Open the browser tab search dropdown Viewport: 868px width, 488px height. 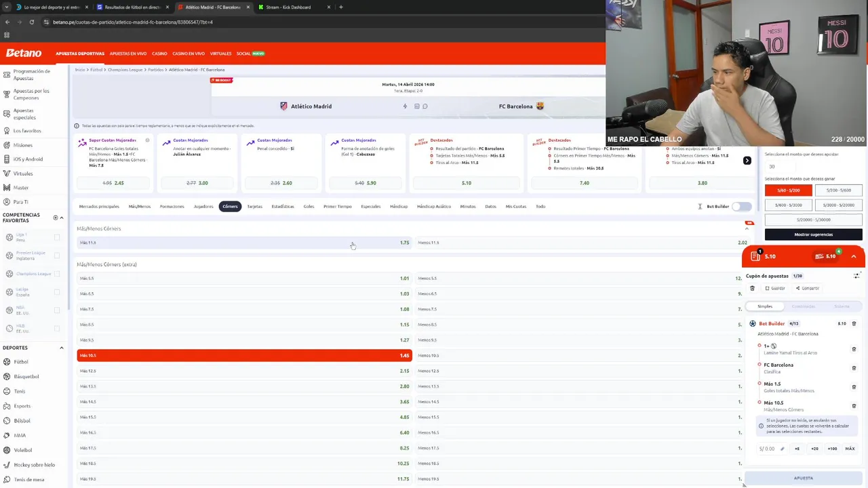7,7
